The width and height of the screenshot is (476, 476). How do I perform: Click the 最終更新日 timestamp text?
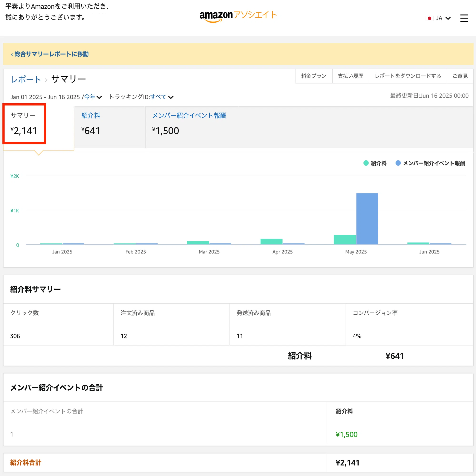point(429,96)
